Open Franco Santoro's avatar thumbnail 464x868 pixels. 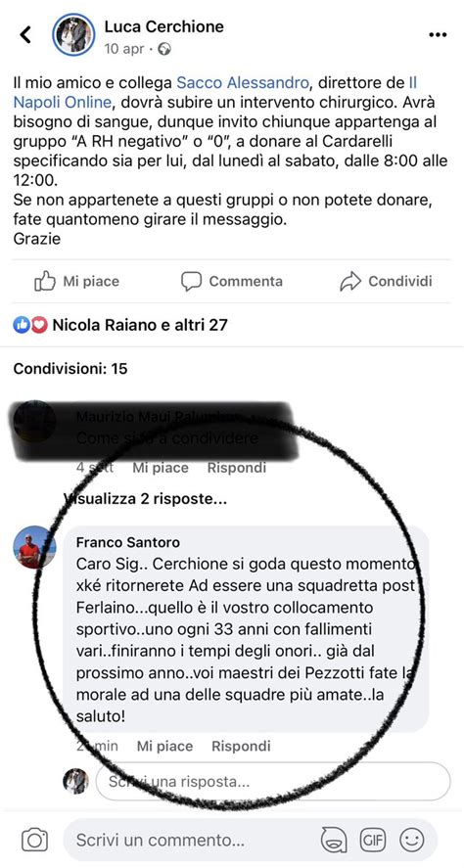[34, 547]
